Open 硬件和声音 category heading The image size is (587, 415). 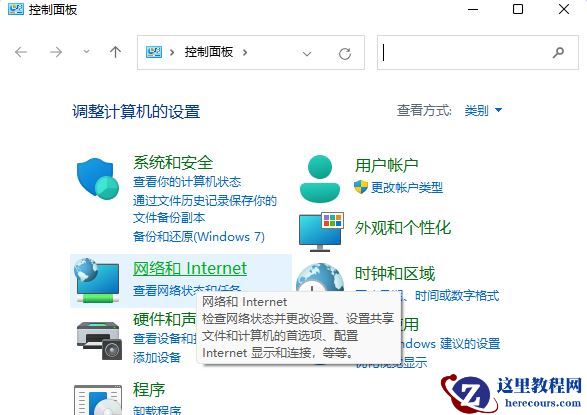[x=165, y=319]
